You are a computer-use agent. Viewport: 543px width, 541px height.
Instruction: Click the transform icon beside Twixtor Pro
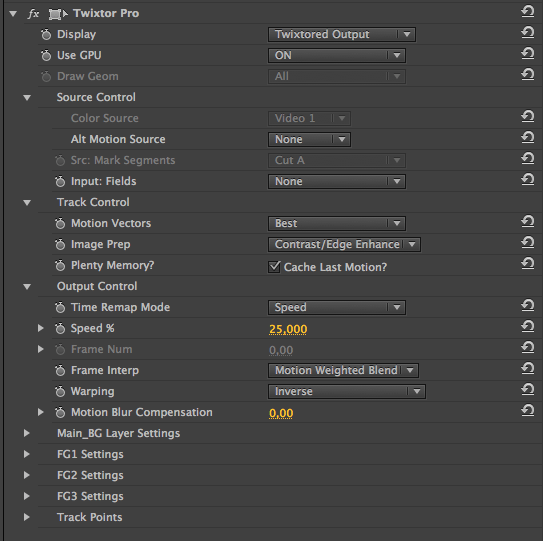[x=58, y=14]
